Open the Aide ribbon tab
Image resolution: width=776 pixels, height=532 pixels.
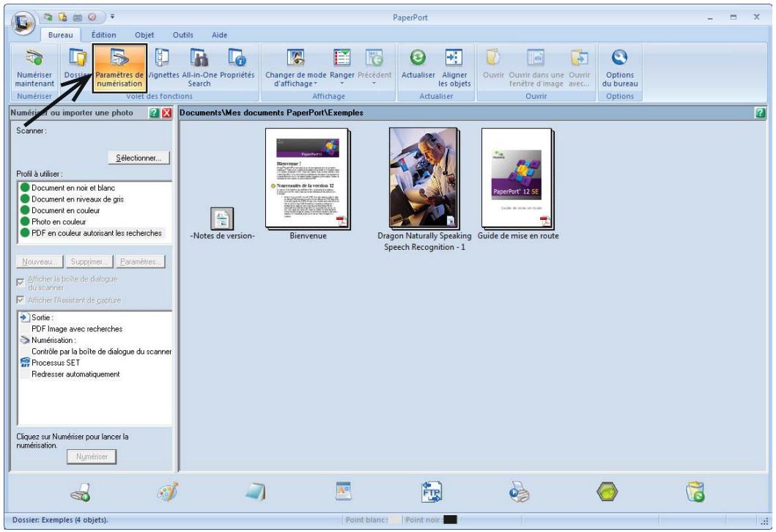(219, 34)
